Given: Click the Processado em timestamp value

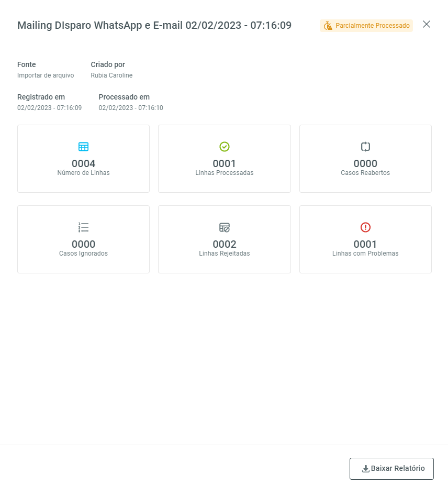Looking at the screenshot, I should 131,108.
